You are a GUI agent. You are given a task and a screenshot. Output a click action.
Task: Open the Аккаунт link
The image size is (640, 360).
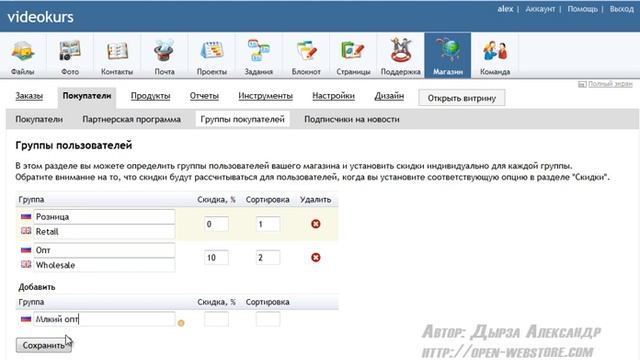[x=540, y=9]
